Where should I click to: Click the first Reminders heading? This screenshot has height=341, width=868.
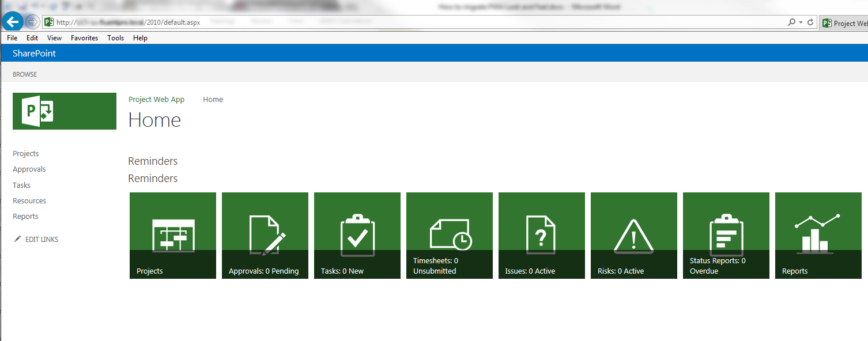(x=153, y=161)
